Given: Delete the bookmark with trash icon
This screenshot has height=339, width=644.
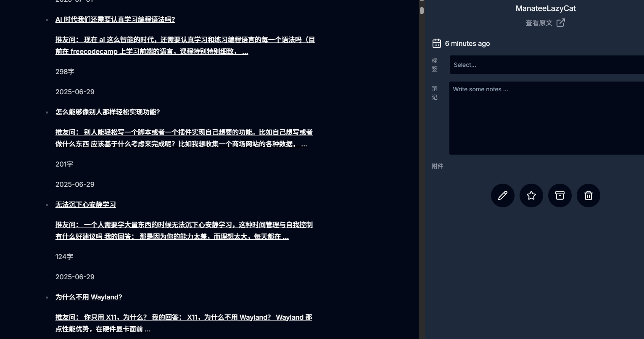Looking at the screenshot, I should (589, 196).
